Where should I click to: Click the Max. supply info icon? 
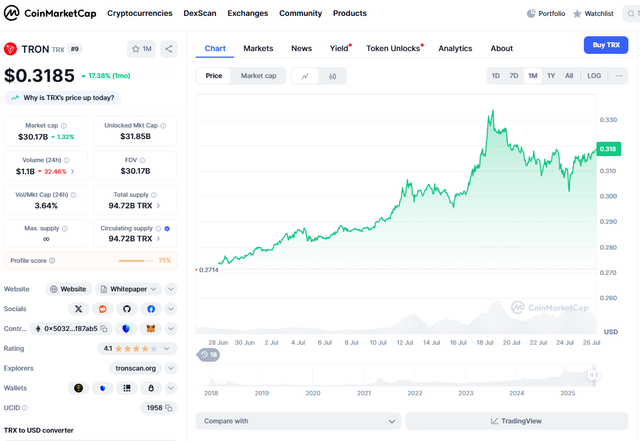[x=65, y=229]
